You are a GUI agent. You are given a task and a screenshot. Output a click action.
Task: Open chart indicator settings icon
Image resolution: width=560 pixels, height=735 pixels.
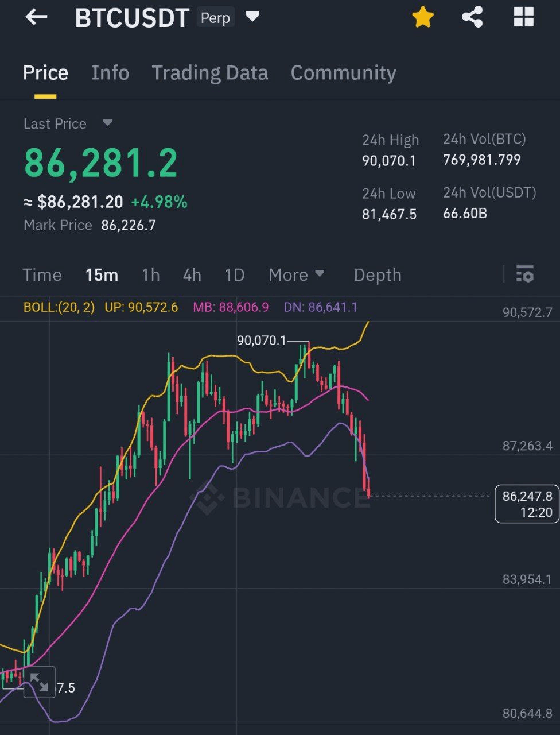(x=524, y=274)
